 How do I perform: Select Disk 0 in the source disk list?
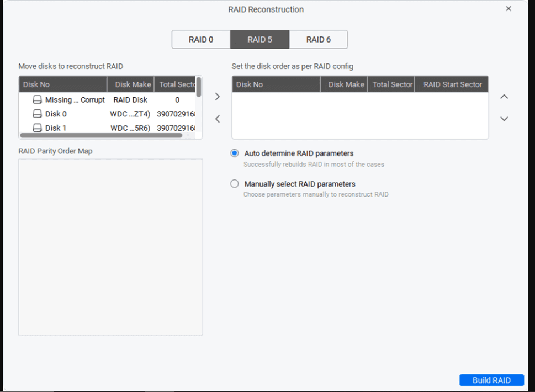pyautogui.click(x=55, y=114)
